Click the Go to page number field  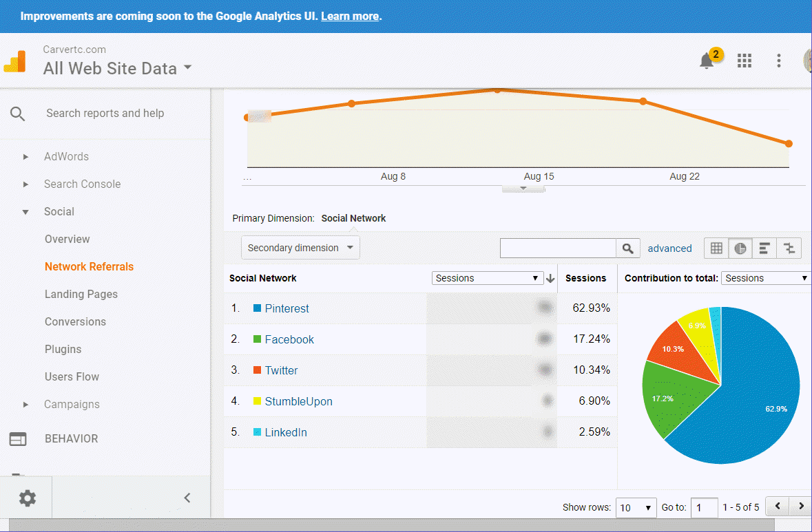pyautogui.click(x=705, y=508)
